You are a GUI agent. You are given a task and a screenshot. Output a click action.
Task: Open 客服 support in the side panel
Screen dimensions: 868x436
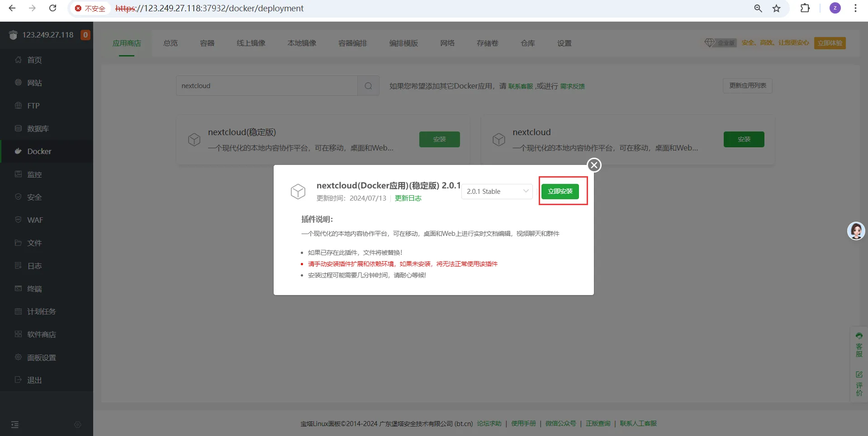859,345
